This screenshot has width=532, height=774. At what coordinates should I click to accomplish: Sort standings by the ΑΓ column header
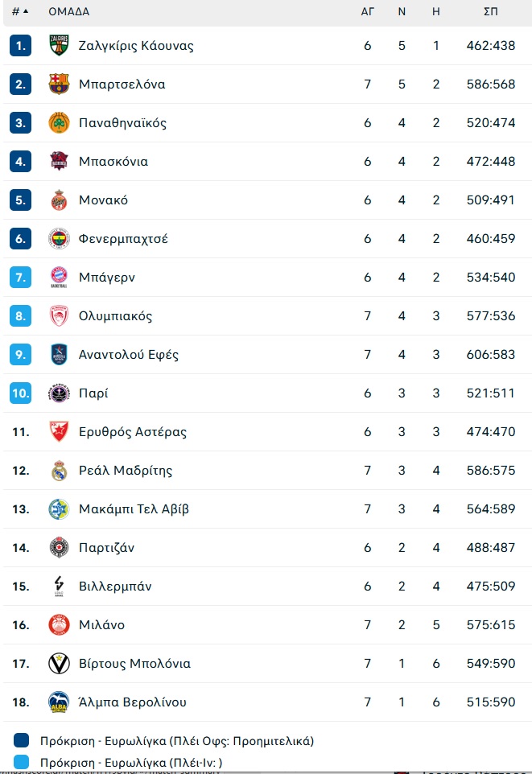pyautogui.click(x=368, y=11)
